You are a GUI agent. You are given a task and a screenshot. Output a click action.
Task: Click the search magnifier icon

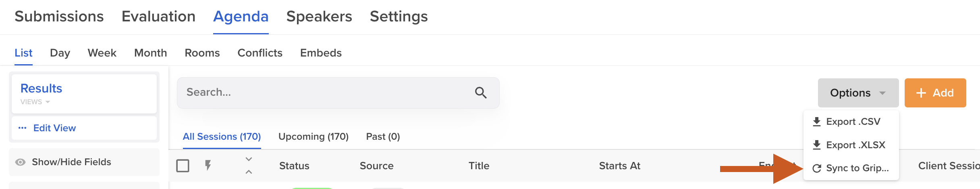click(x=480, y=92)
